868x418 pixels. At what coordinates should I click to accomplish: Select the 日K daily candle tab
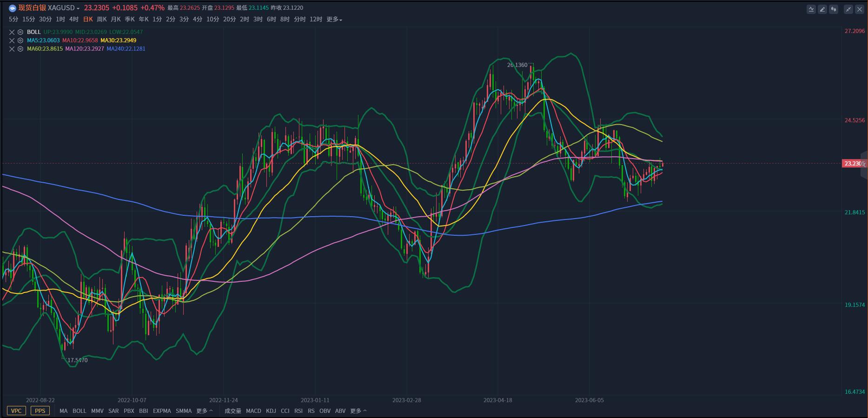coord(88,20)
